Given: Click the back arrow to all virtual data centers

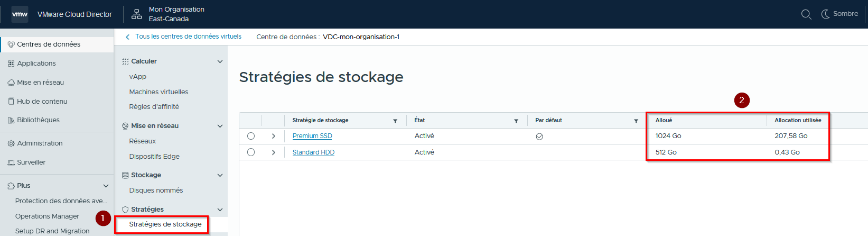Looking at the screenshot, I should pyautogui.click(x=127, y=37).
